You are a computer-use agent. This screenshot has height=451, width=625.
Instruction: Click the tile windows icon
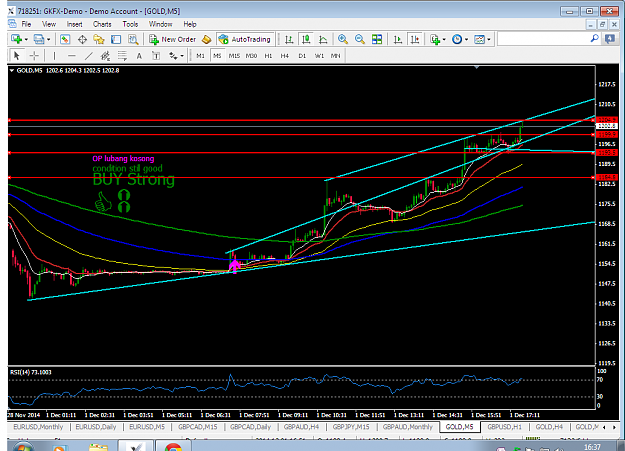tap(377, 39)
